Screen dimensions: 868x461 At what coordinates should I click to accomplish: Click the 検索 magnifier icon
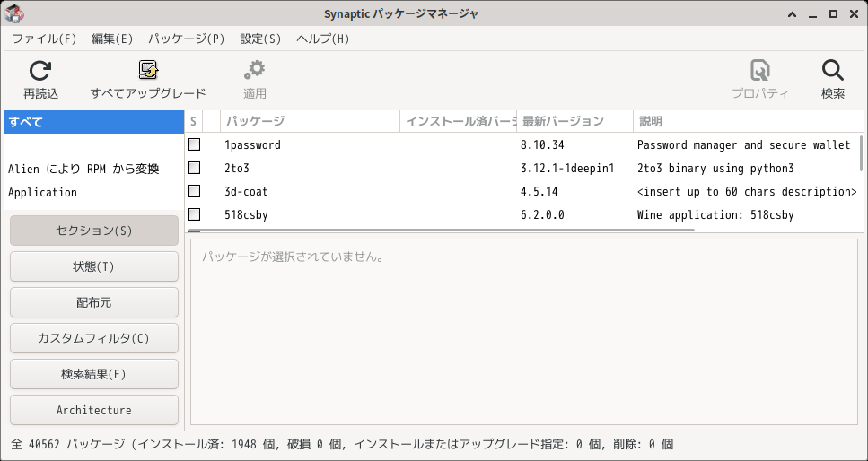tap(833, 71)
